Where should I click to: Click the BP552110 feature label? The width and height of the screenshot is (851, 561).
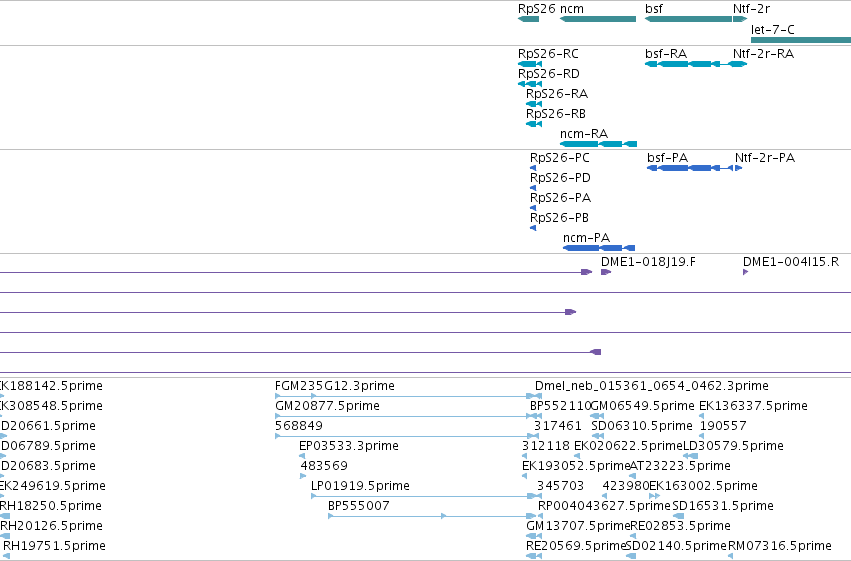click(x=560, y=406)
